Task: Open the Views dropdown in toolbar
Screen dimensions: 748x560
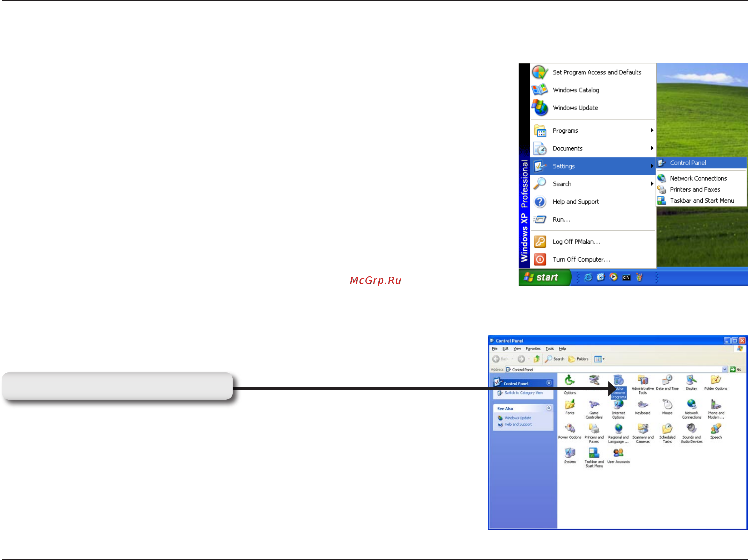Action: coord(599,359)
